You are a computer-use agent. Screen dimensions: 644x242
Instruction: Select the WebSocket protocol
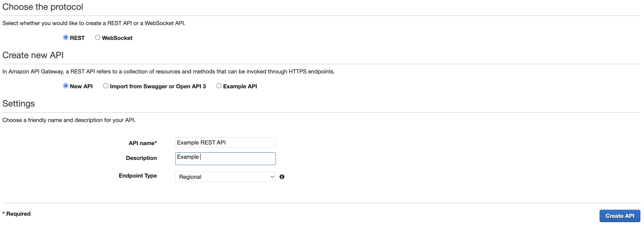pyautogui.click(x=98, y=37)
